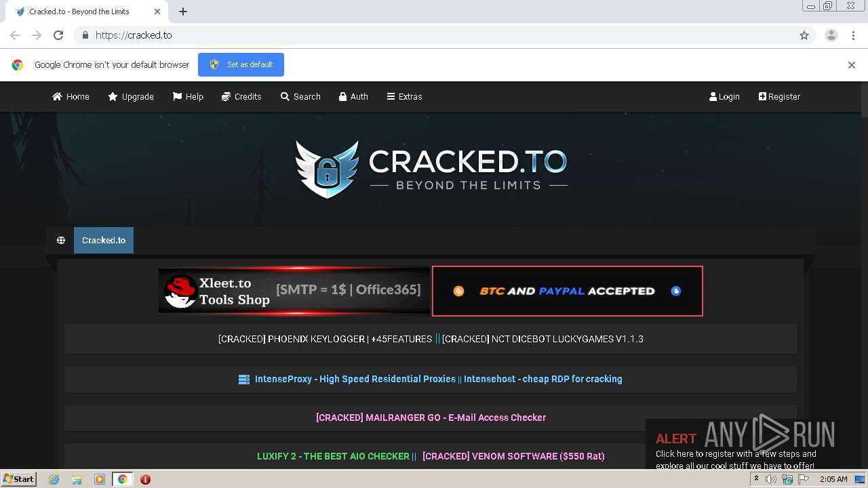Open a new tab with the plus button

coord(183,12)
